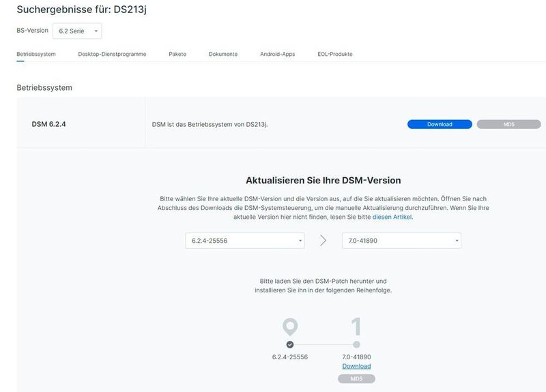Click the large step number 1
The height and width of the screenshot is (392, 546).
[x=356, y=327]
